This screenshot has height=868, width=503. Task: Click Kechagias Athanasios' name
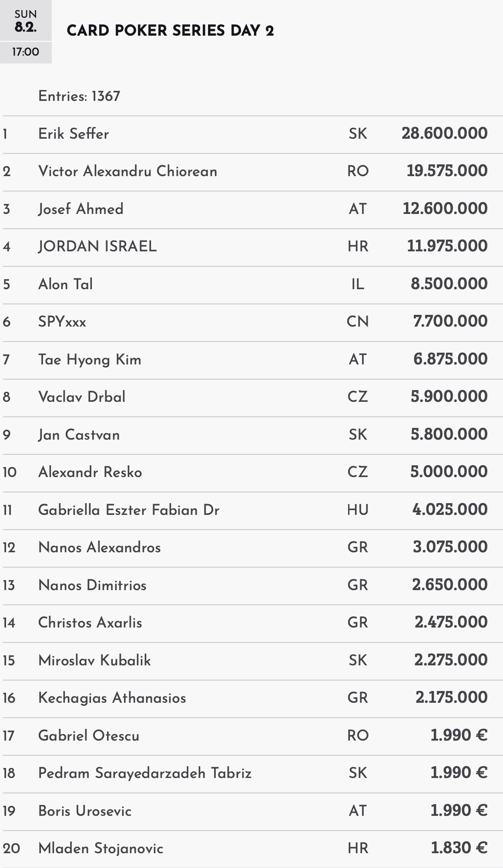112,698
